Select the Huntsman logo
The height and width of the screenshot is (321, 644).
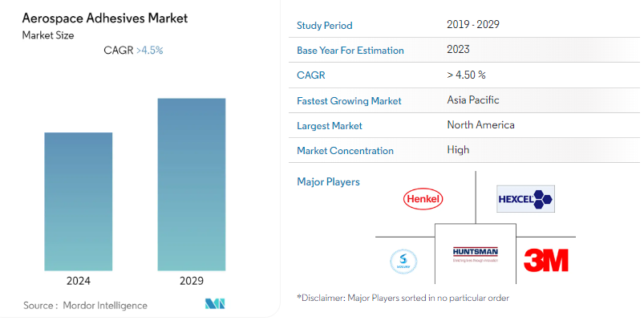click(476, 254)
